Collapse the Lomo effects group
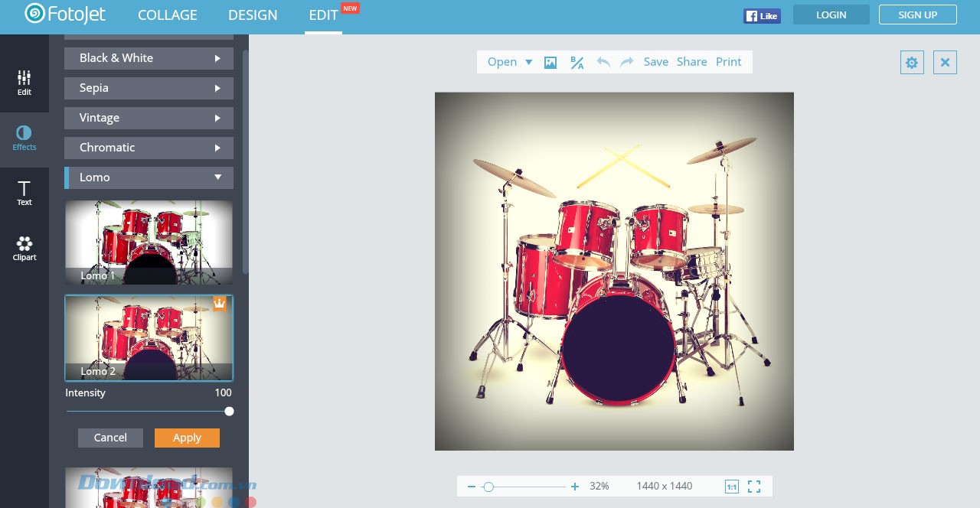 [149, 177]
